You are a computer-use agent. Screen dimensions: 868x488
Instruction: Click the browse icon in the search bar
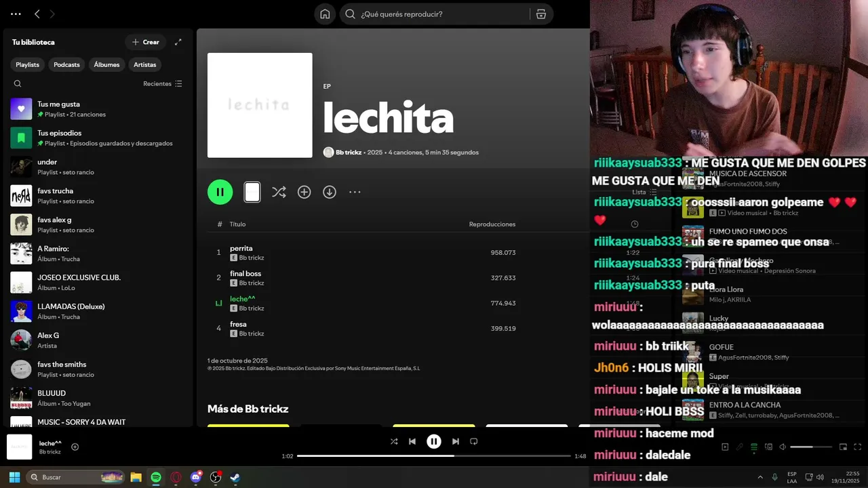coord(540,14)
